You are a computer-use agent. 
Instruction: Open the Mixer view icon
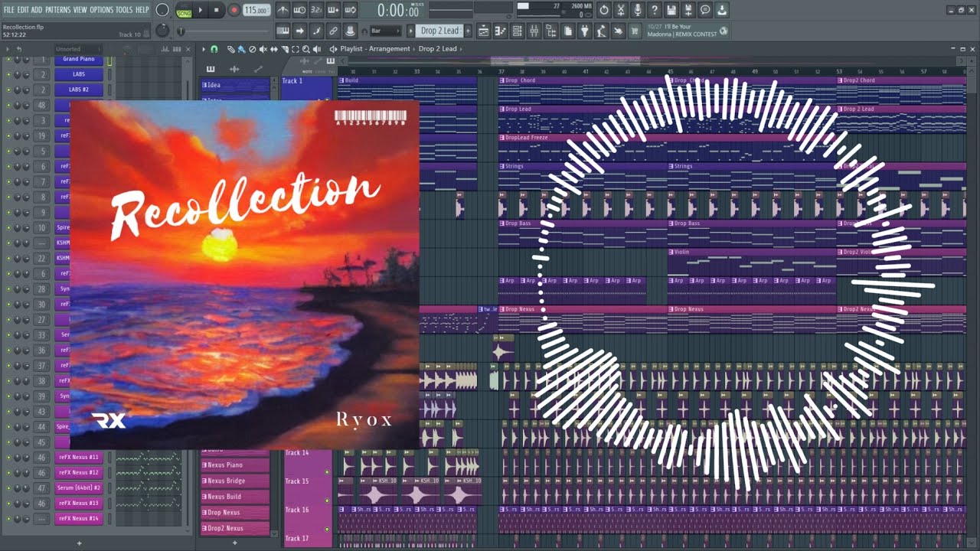click(x=534, y=31)
